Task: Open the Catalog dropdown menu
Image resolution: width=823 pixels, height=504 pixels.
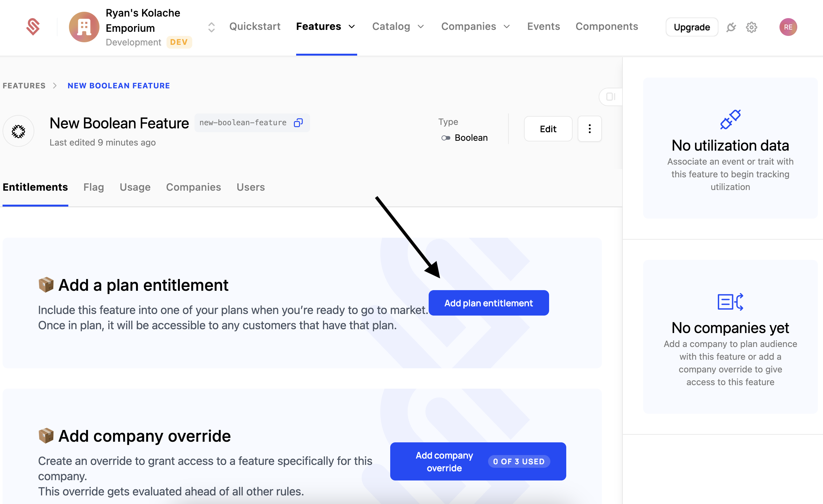Action: 420,27
